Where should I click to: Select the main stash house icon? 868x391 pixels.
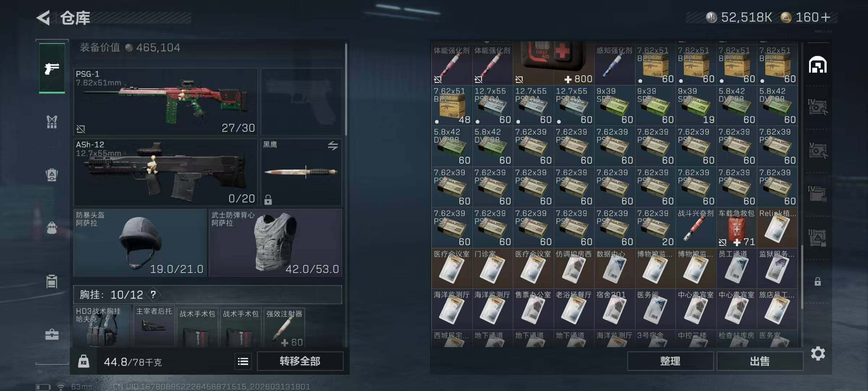point(818,65)
